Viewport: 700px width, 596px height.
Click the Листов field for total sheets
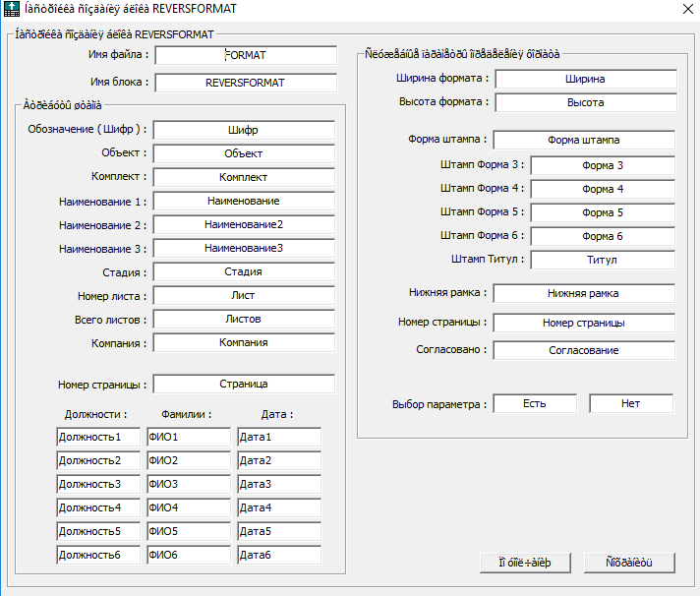click(x=244, y=320)
